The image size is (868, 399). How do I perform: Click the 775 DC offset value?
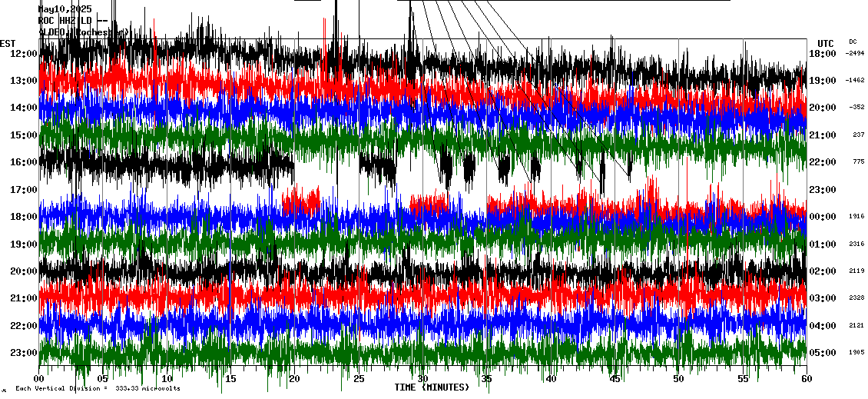click(858, 162)
